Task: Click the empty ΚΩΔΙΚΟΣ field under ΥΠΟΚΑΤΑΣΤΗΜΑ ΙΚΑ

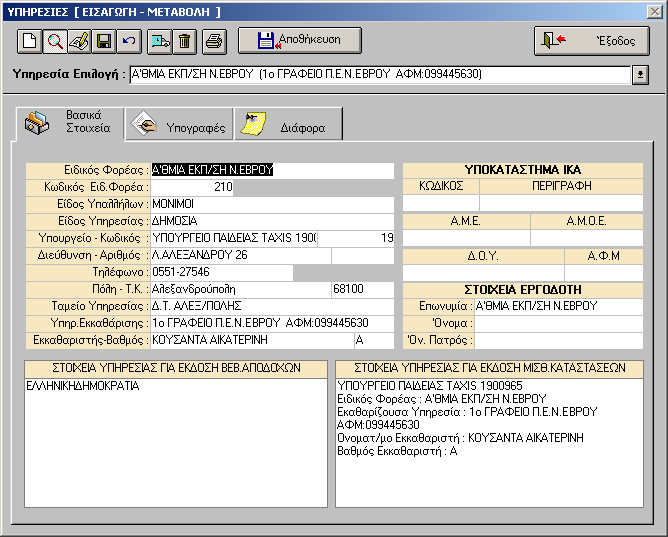Action: 441,203
